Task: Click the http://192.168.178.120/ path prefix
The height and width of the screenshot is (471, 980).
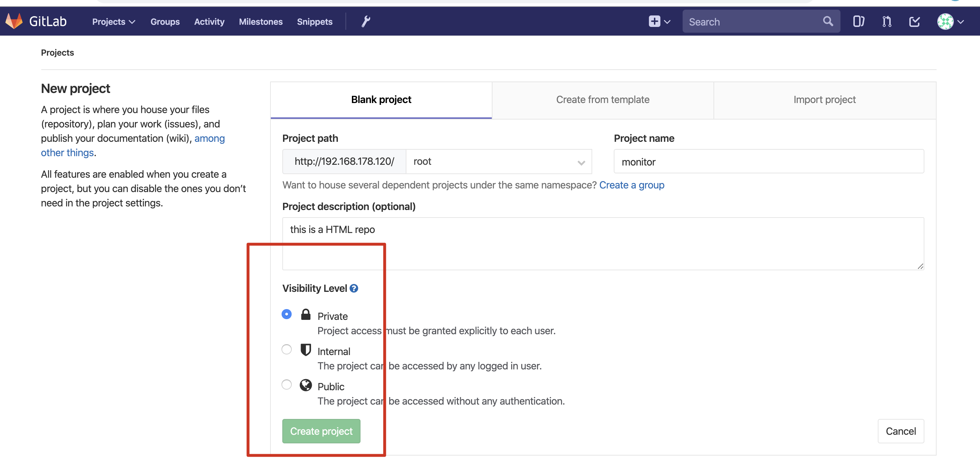Action: tap(344, 162)
